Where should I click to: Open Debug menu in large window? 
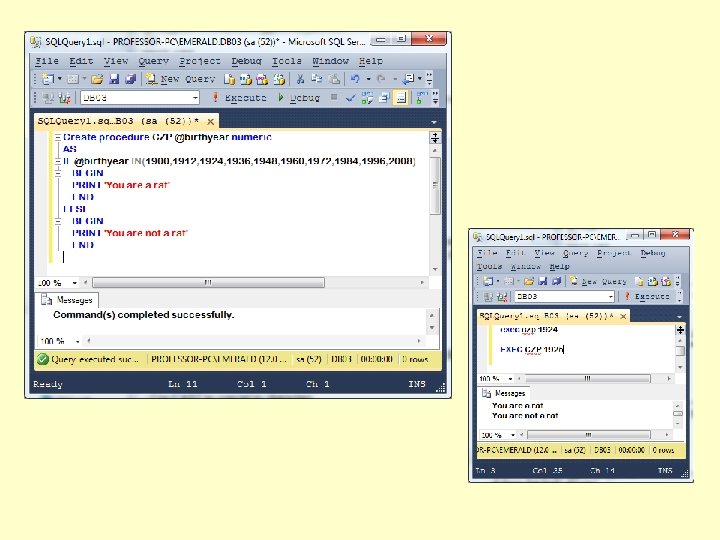(247, 61)
